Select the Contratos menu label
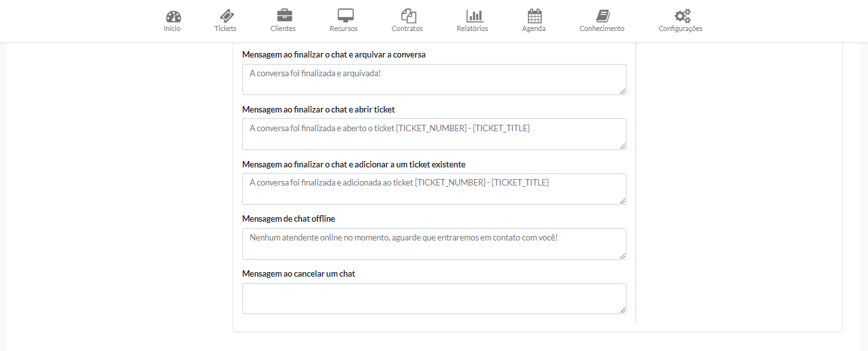Image resolution: width=868 pixels, height=351 pixels. (407, 28)
